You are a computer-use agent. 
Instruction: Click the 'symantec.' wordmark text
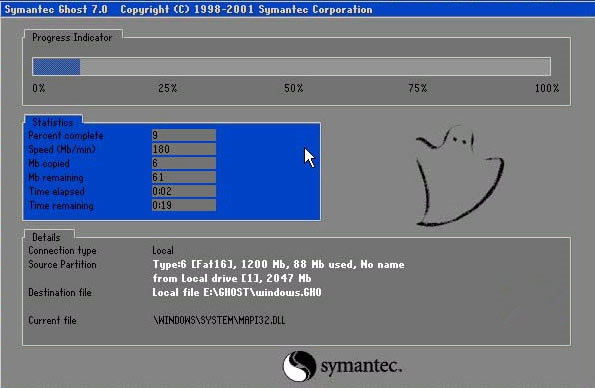[x=361, y=366]
